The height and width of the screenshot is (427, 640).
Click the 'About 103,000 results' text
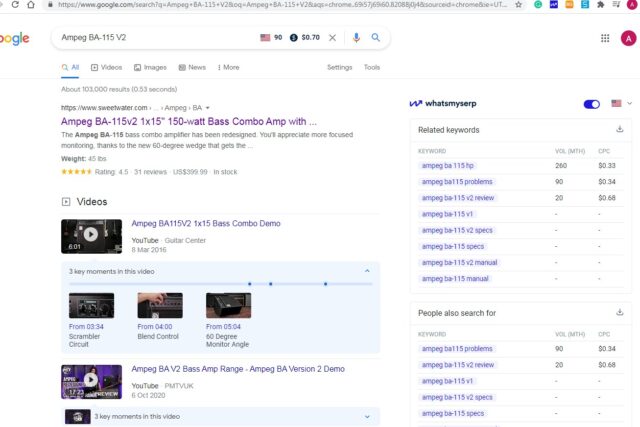[119, 89]
